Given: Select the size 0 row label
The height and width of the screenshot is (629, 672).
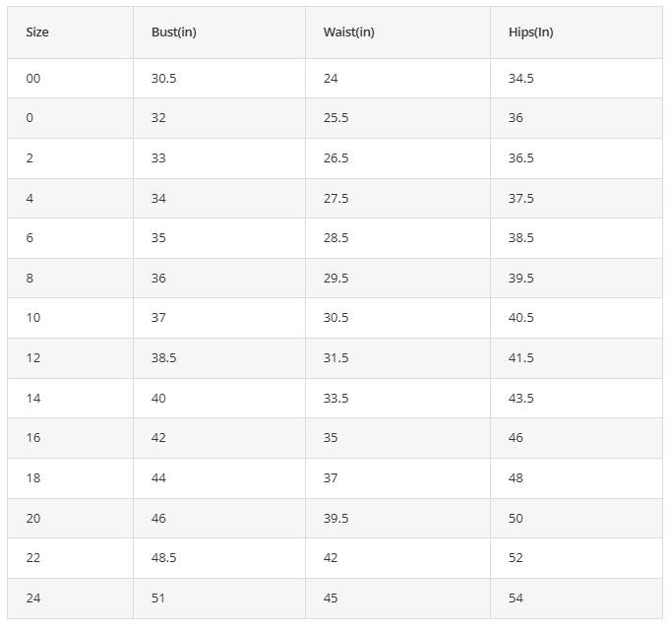Looking at the screenshot, I should coord(30,118).
